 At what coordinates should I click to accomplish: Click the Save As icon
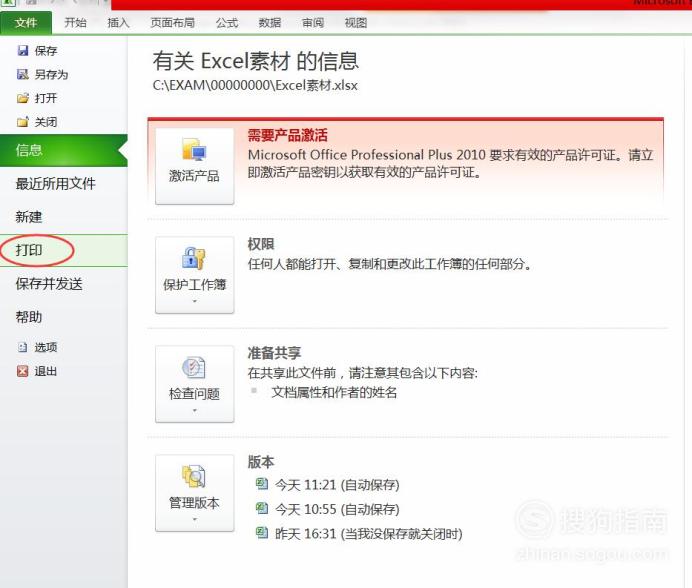(x=23, y=74)
